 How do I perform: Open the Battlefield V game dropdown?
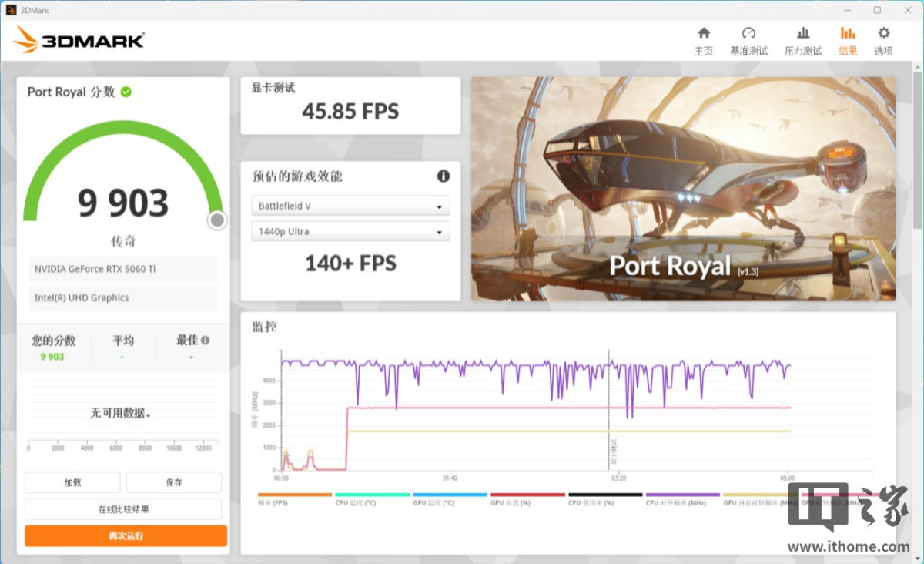pos(350,206)
